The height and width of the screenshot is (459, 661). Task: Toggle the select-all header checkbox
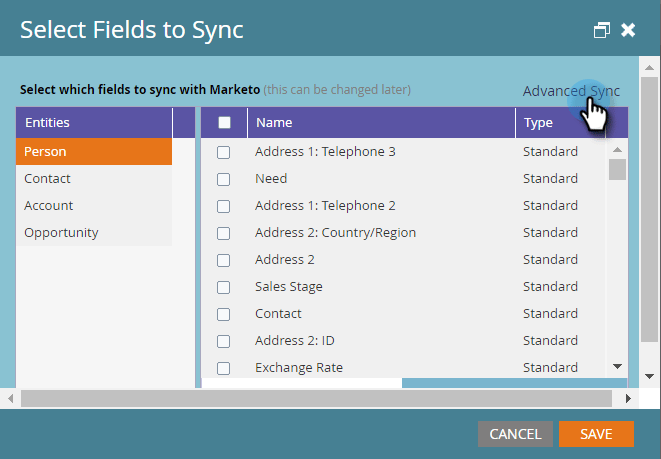[x=224, y=123]
